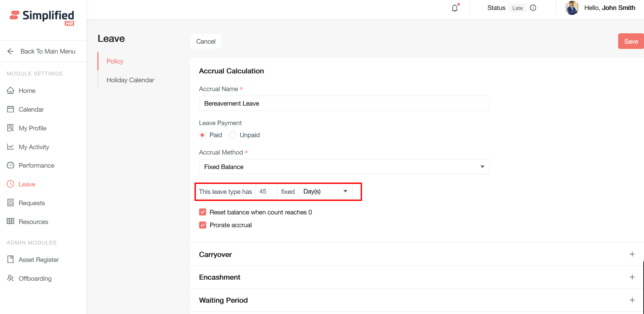Screen dimensions: 644x314
Task: Click the Cancel button
Action: pos(206,41)
